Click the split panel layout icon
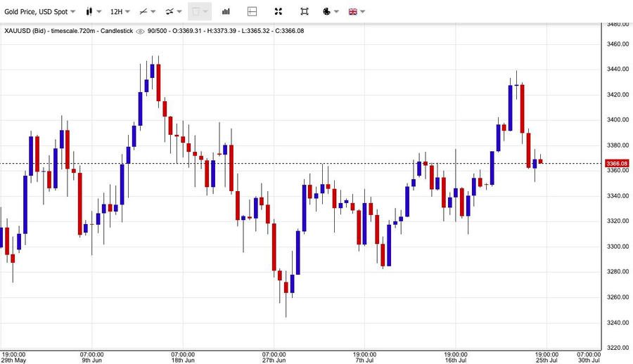 click(x=252, y=12)
